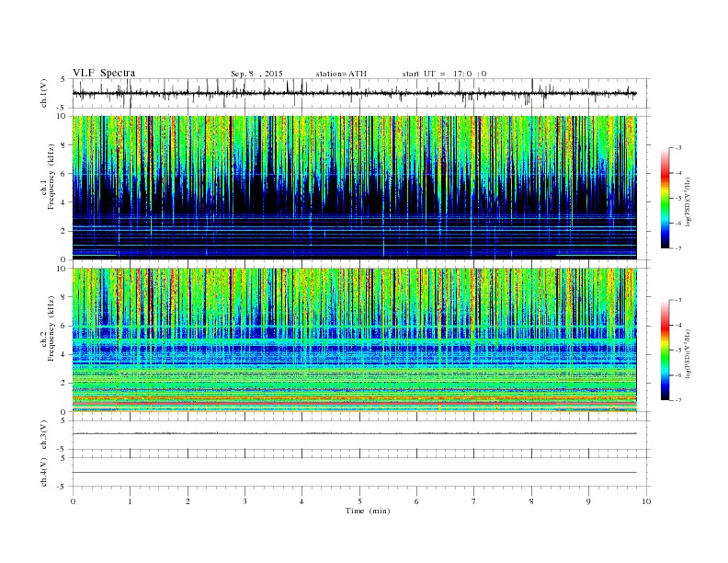Click the 'Time (min)' axis title
Screen dimensions: 728x563
[368, 511]
